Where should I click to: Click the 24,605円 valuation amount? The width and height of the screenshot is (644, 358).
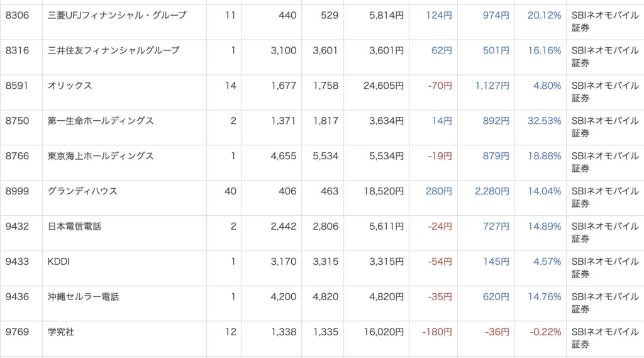point(384,86)
